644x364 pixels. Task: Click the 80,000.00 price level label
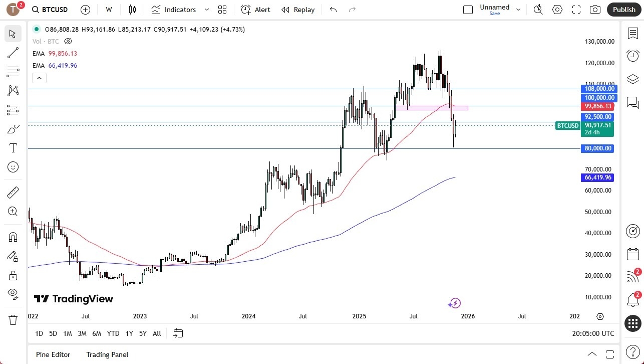coord(597,148)
